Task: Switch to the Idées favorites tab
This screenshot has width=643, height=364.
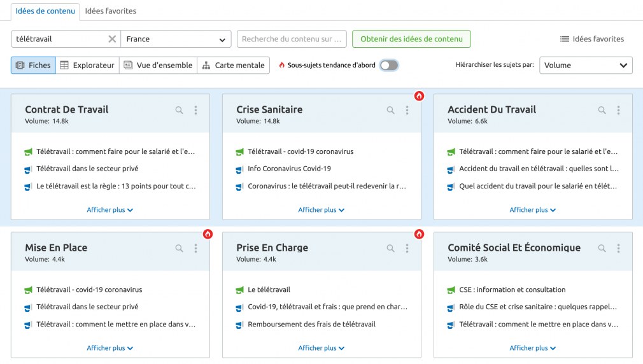Action: click(111, 11)
